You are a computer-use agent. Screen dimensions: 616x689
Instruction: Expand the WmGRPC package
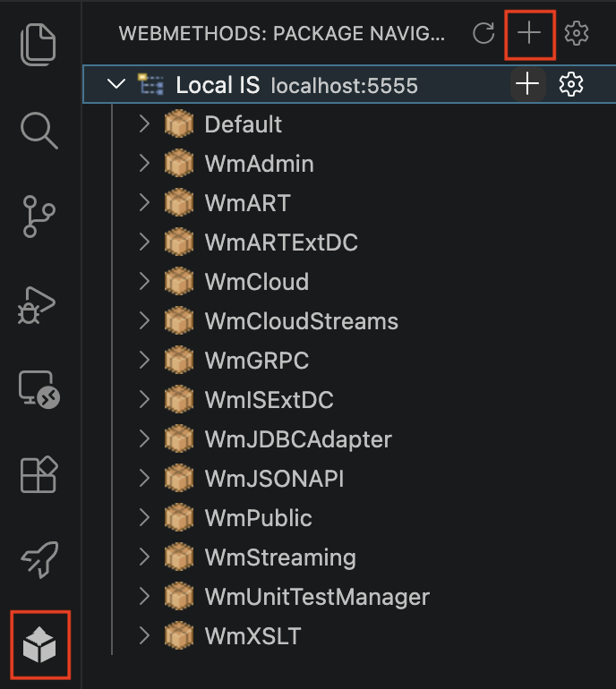point(144,360)
